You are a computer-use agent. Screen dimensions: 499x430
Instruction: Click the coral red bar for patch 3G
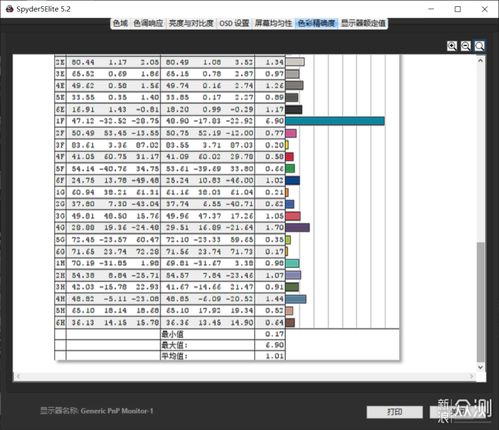[x=293, y=216]
